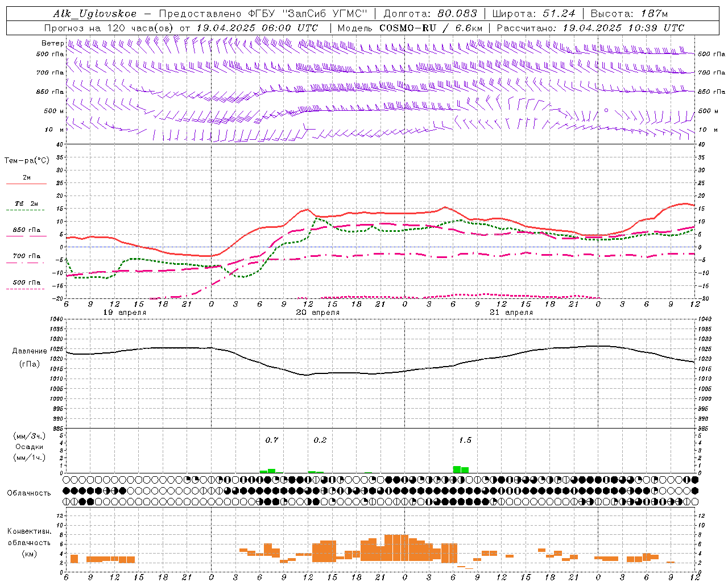728x582 pixels.
Task: Click the '0.2' precipitation amount value
Action: point(320,440)
